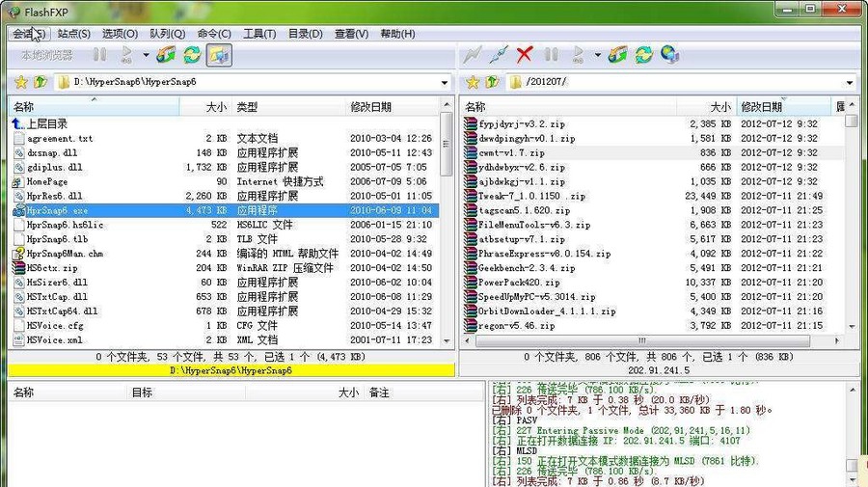Click the 202.91.241.5 server status bar
Viewport: 868px width, 487px height.
point(659,370)
